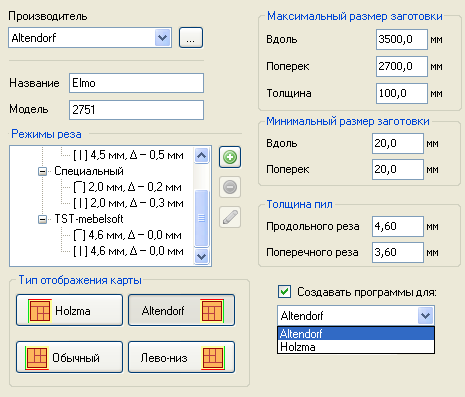The image size is (465, 397).
Task: Click the max Поперек field 2700,0
Action: (x=402, y=66)
